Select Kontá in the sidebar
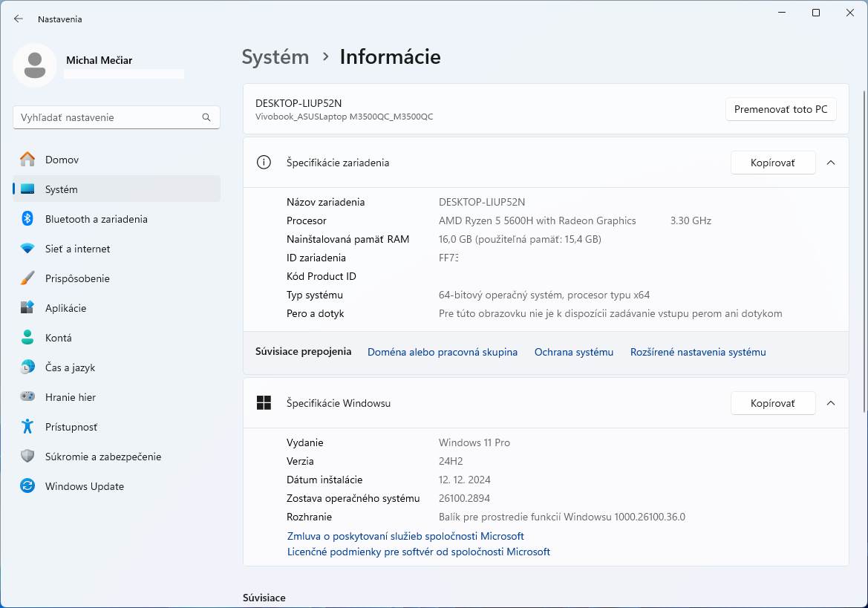The height and width of the screenshot is (608, 868). [117, 338]
